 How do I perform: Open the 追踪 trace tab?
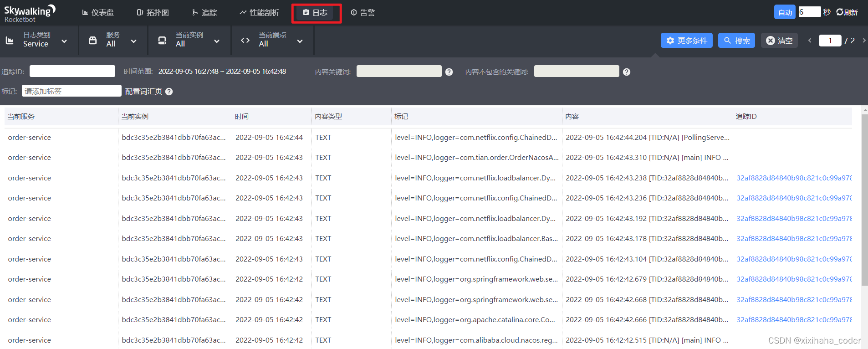tap(204, 12)
